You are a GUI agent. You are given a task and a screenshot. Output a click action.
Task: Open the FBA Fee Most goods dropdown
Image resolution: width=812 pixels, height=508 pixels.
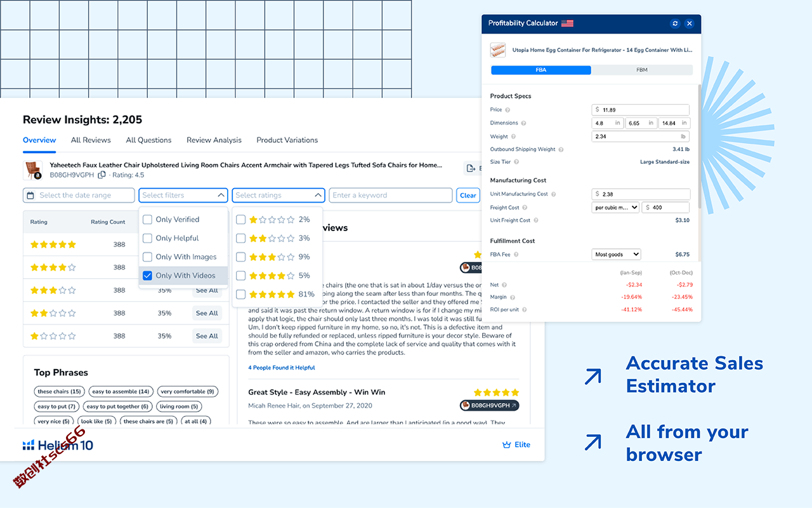click(616, 255)
